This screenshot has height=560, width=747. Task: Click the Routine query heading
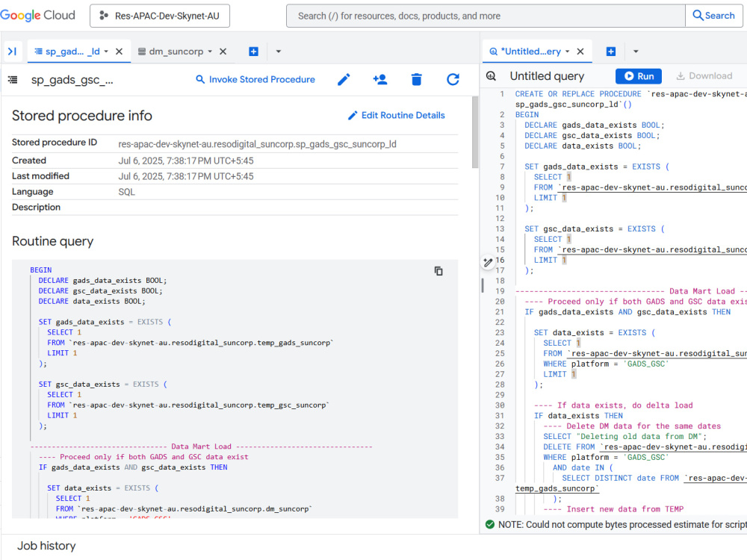click(x=53, y=241)
